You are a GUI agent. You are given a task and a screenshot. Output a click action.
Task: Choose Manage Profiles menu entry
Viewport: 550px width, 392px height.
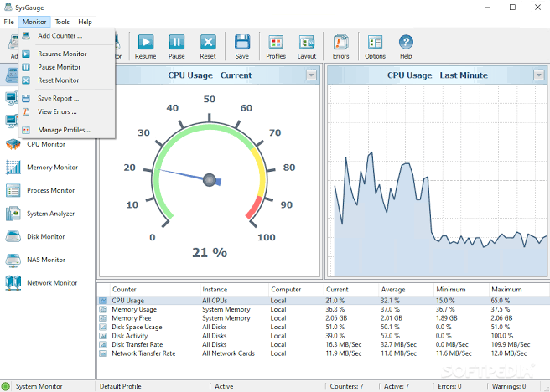pyautogui.click(x=67, y=130)
